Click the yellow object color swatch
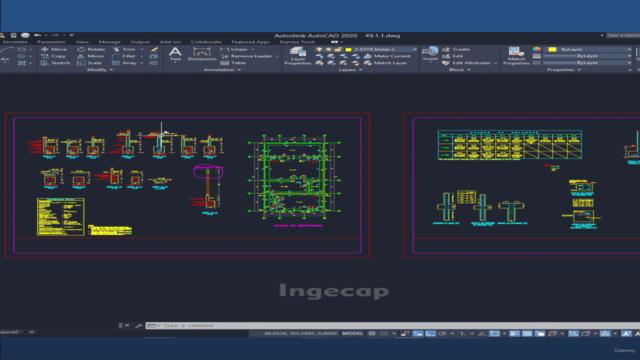This screenshot has height=360, width=640. tap(552, 49)
